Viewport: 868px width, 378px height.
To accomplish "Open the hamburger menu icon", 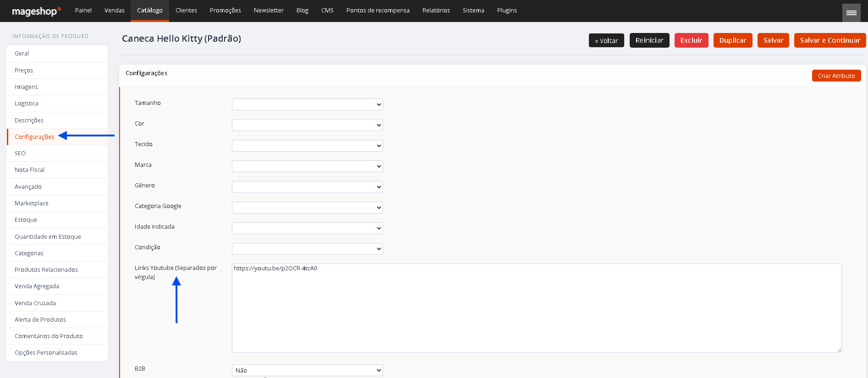I will coord(851,12).
